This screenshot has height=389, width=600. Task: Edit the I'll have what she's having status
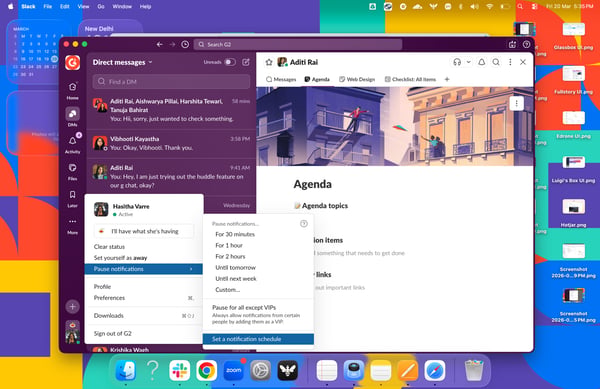[x=143, y=231]
